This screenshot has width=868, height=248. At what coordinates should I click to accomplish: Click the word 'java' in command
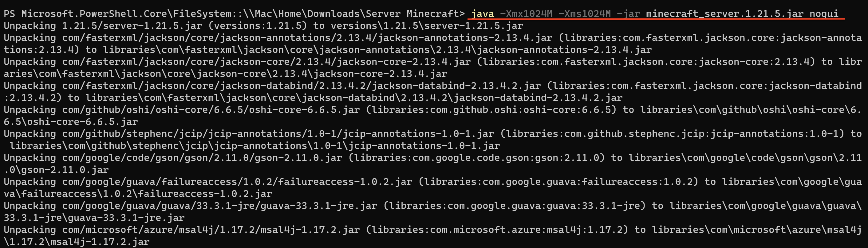coord(483,14)
